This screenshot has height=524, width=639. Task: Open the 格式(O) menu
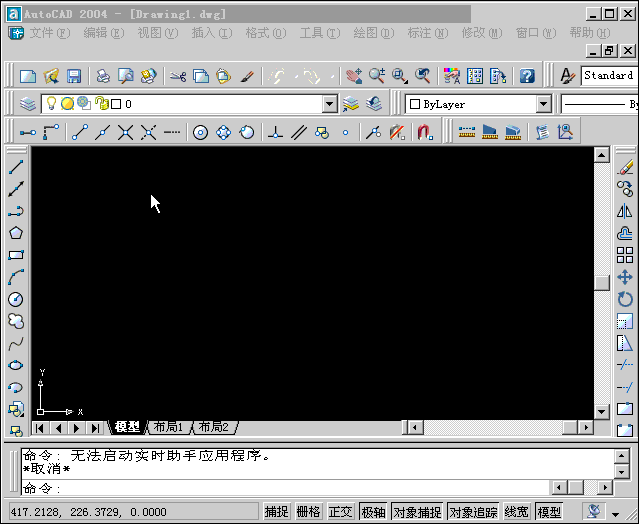pyautogui.click(x=265, y=33)
